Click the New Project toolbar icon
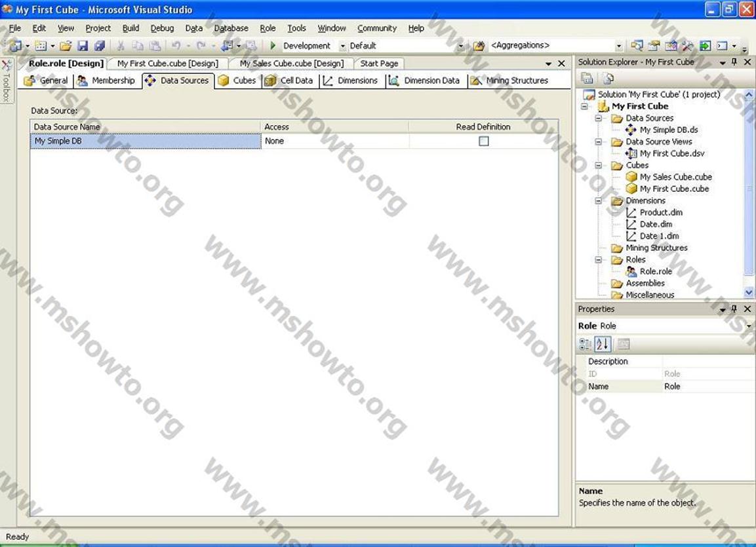 click(16, 46)
